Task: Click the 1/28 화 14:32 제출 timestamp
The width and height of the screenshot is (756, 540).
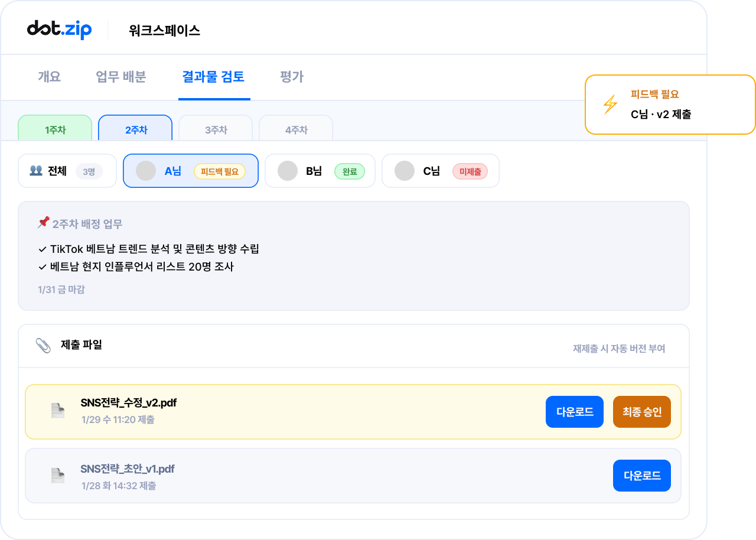Action: point(119,486)
